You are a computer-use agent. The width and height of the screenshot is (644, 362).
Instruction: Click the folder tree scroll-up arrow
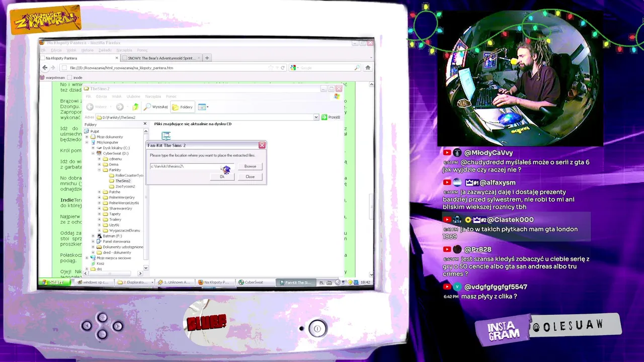coord(146,131)
